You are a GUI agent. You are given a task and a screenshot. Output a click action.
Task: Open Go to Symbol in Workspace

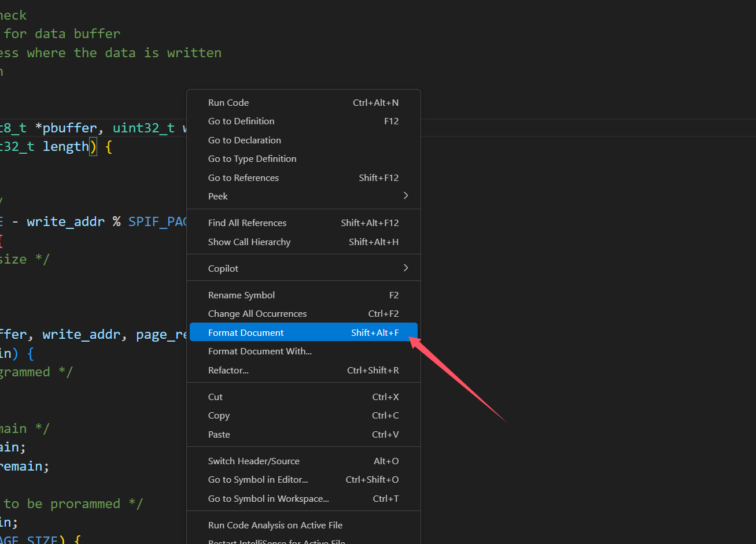click(268, 498)
